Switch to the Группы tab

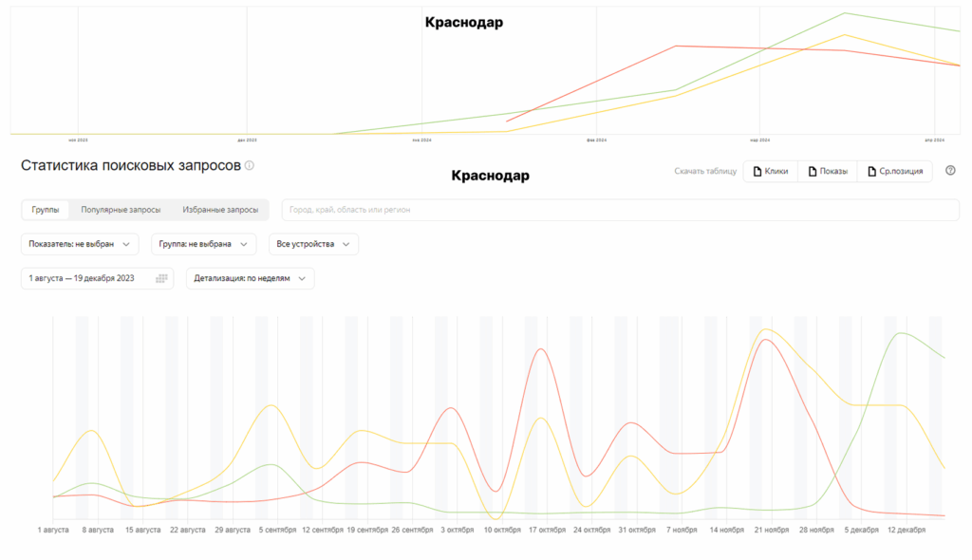point(46,210)
